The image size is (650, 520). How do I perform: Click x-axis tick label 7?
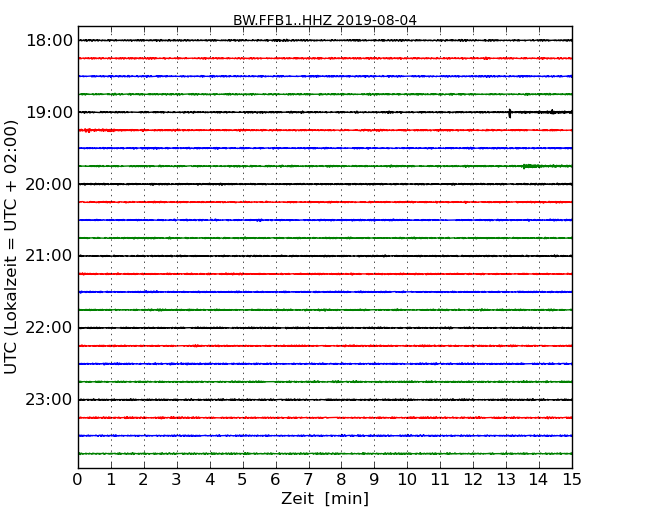click(x=308, y=480)
